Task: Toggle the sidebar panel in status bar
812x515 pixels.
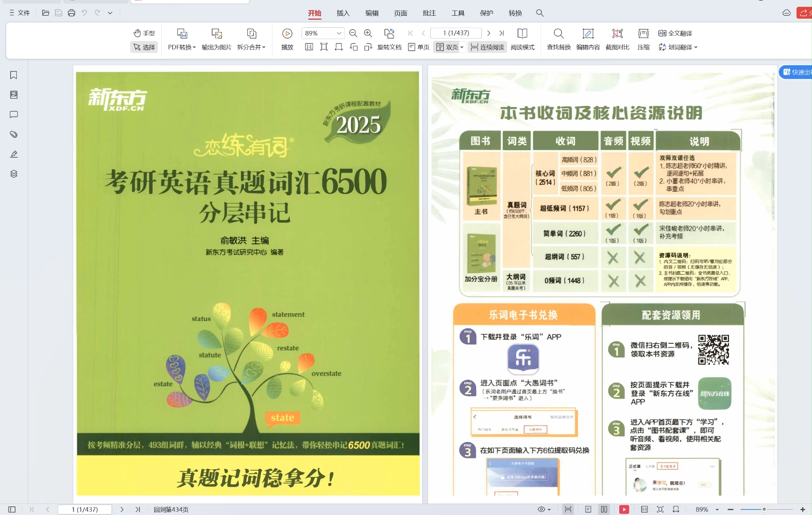Action: (x=12, y=509)
